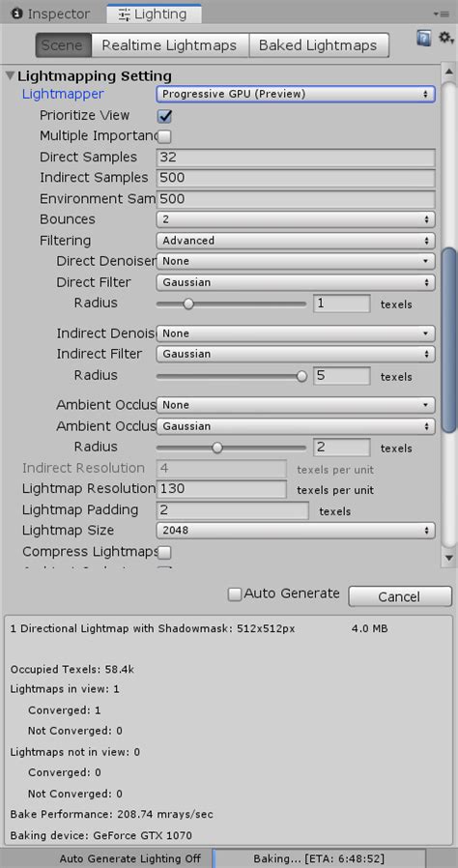The image size is (458, 868).
Task: Edit the Direct Filter Radius value field
Action: (341, 304)
